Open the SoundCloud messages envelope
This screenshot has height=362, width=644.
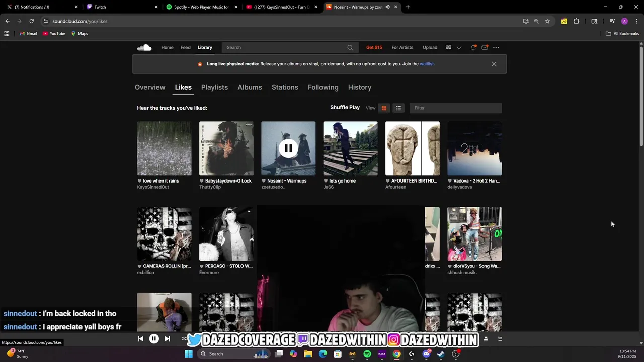click(x=485, y=47)
